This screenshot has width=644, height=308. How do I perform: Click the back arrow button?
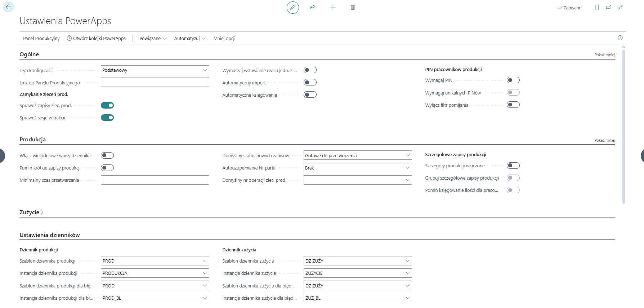(x=8, y=7)
